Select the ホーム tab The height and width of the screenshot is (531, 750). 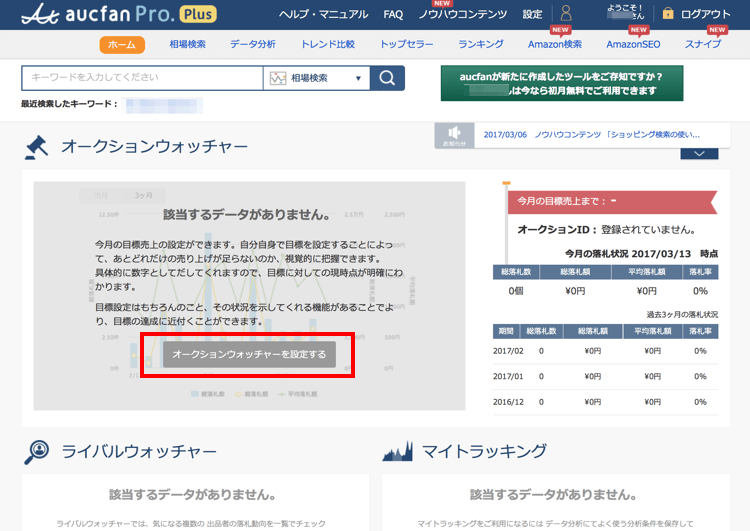(122, 45)
